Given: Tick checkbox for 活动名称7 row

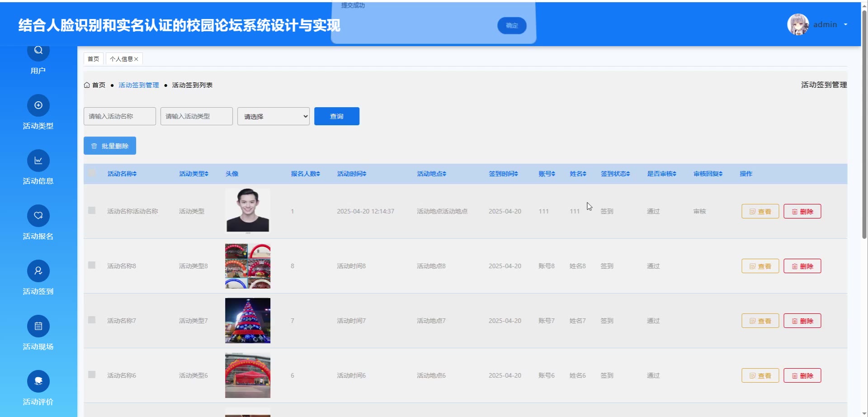Looking at the screenshot, I should [92, 320].
